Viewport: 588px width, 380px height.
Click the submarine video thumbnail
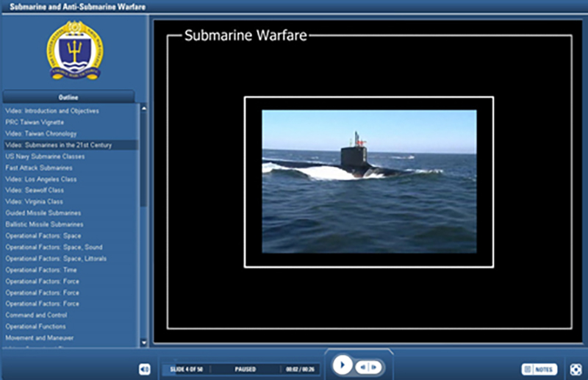[369, 182]
